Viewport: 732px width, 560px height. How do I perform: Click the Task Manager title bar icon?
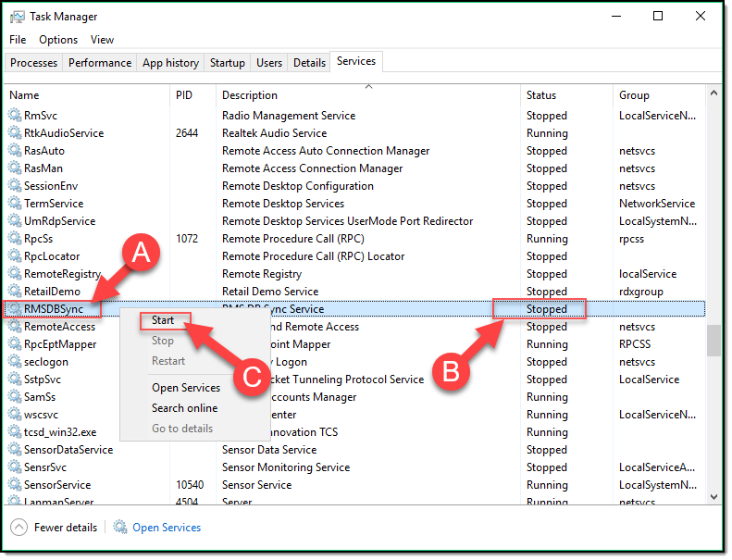coord(18,17)
